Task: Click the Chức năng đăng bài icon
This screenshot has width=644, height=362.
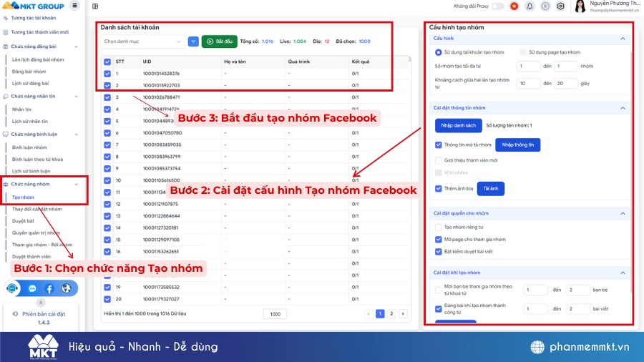Action: click(x=5, y=47)
